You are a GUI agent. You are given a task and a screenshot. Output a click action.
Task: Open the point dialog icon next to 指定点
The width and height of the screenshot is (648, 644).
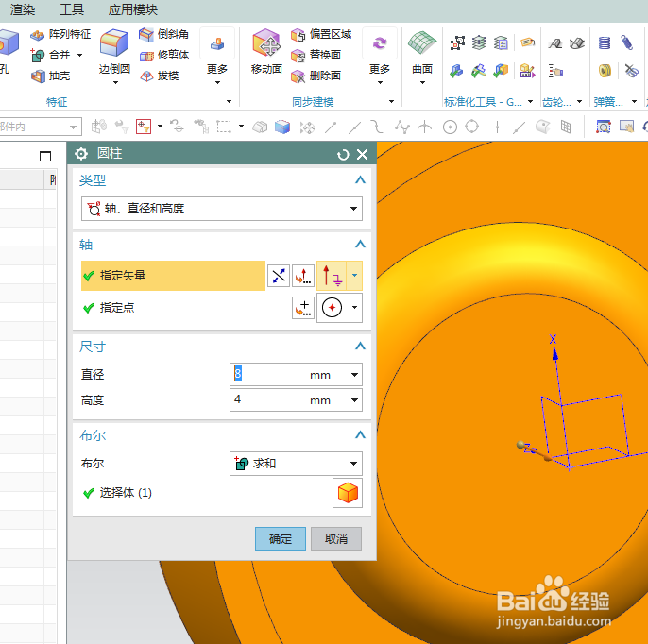[303, 308]
